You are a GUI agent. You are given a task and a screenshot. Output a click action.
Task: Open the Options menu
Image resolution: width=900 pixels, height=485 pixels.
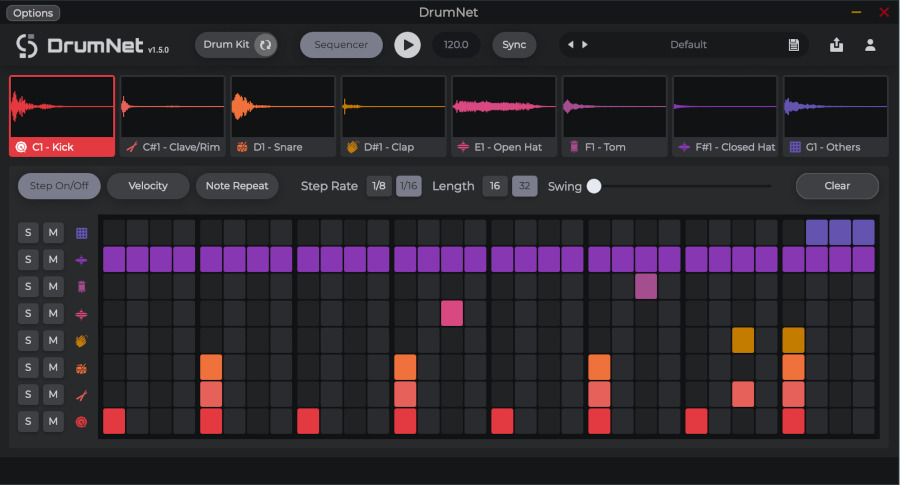tap(33, 13)
